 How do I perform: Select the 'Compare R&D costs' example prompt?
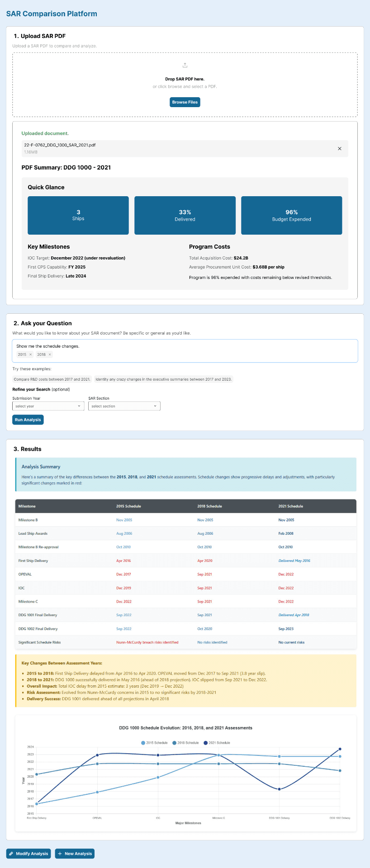point(52,379)
